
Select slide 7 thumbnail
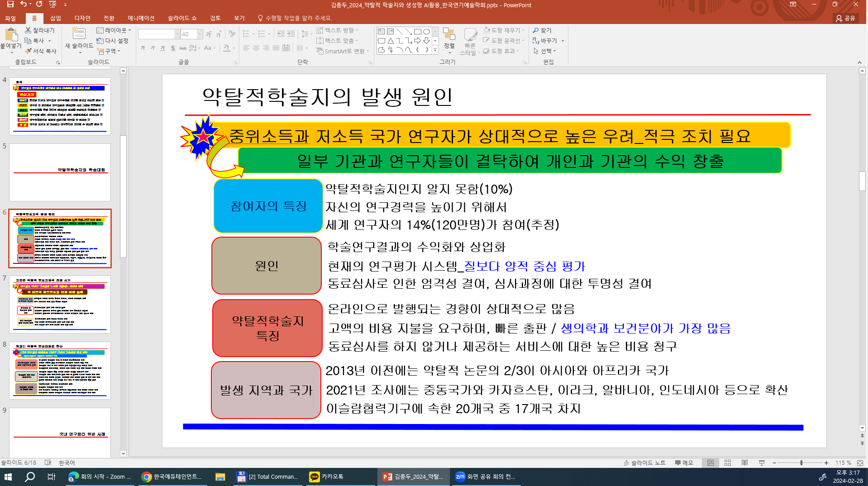tap(60, 305)
